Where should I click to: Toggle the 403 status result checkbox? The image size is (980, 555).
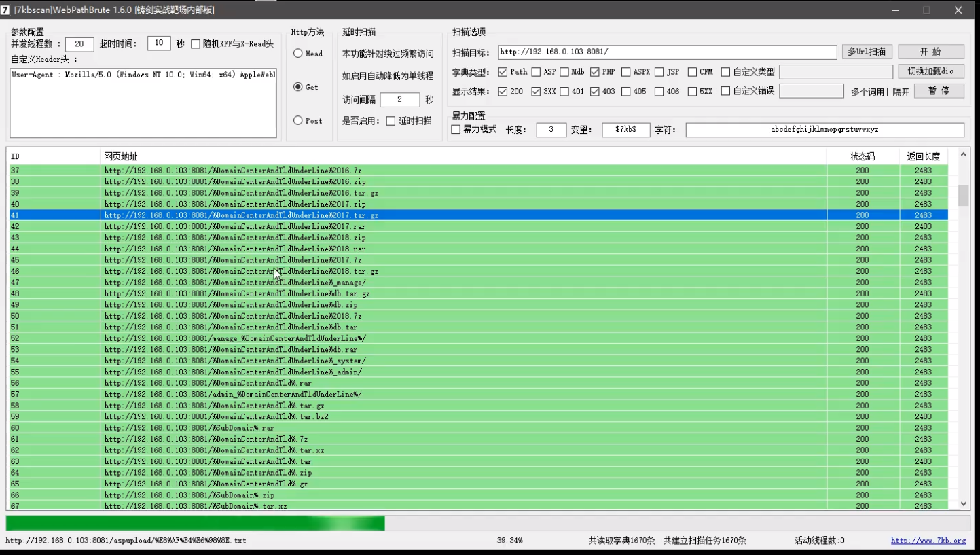595,91
